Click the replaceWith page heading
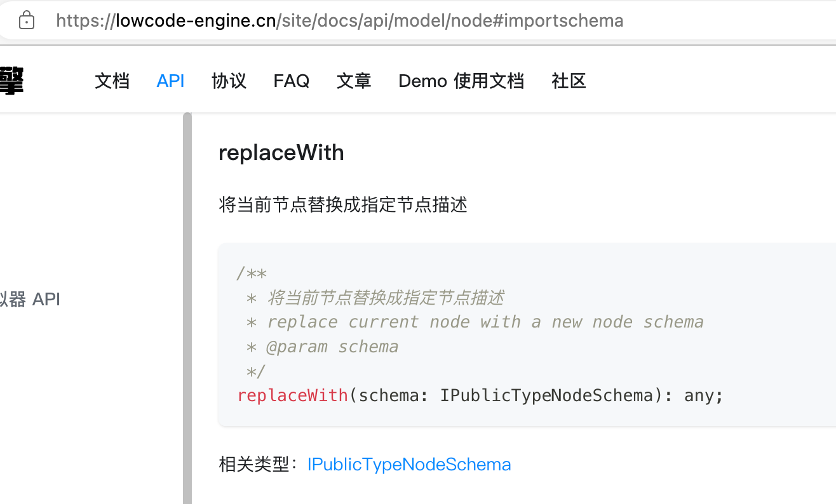 [281, 152]
